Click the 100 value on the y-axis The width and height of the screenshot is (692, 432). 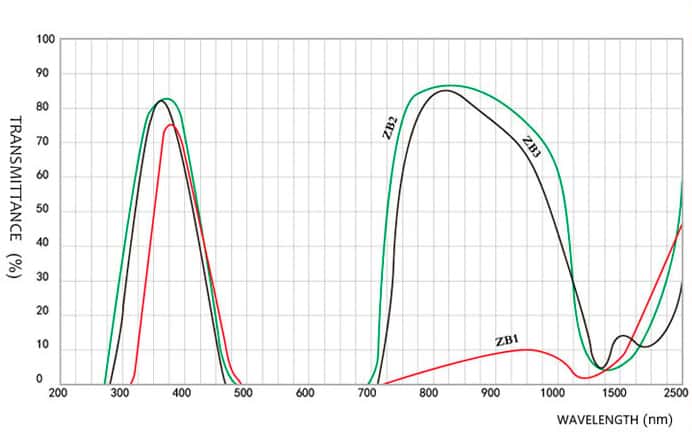point(45,39)
